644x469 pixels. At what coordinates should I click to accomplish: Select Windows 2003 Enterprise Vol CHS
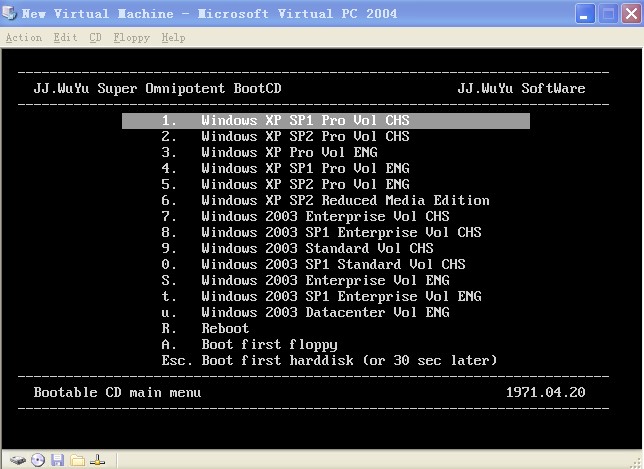[x=305, y=216]
